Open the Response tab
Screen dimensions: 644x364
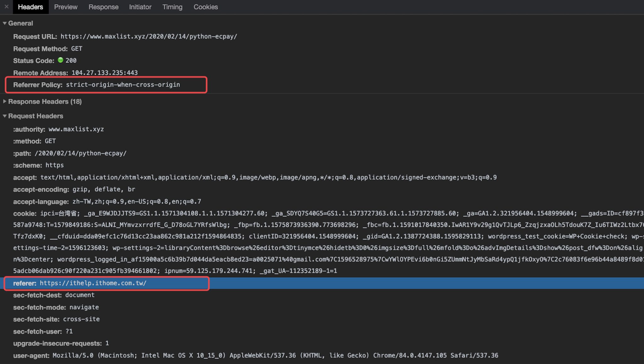coord(103,7)
